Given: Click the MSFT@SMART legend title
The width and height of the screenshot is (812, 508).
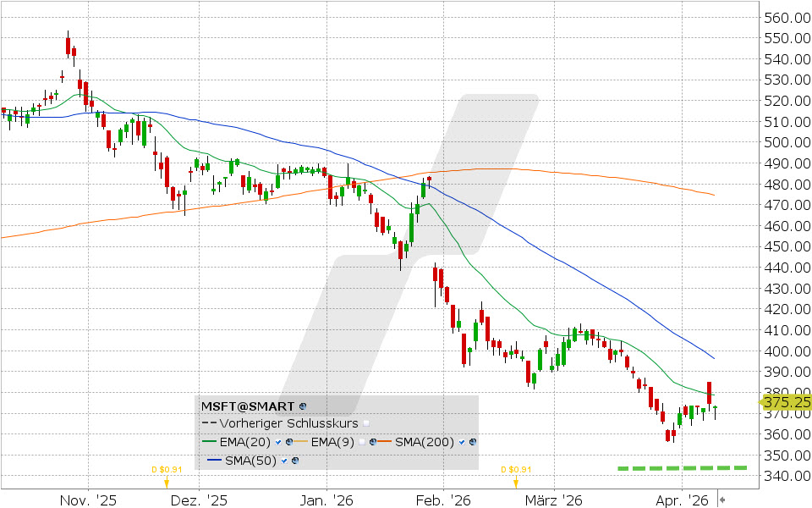Looking at the screenshot, I should [x=248, y=406].
